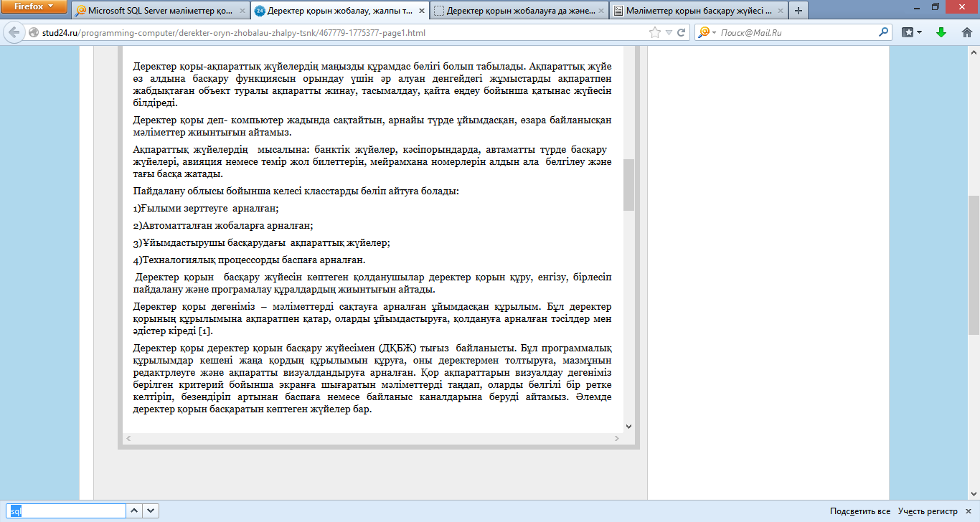980x522 pixels.
Task: Click the reference marker '[1]' in text
Action: coord(205,331)
